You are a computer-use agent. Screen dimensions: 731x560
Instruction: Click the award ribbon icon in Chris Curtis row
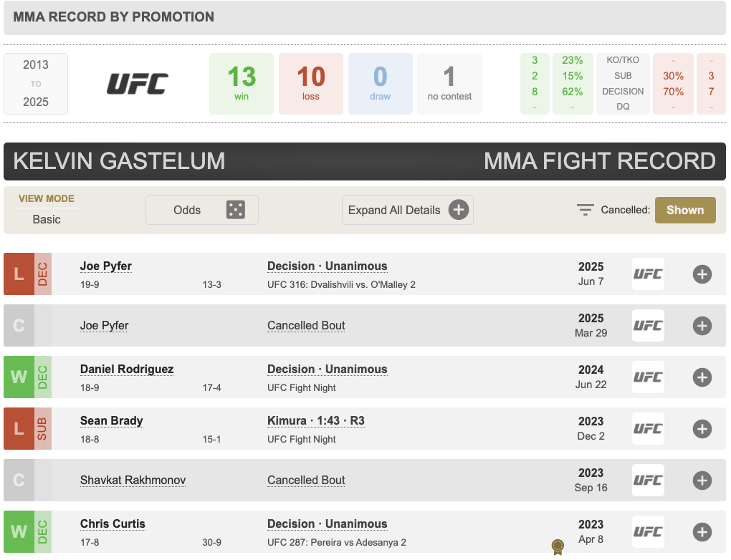click(558, 546)
